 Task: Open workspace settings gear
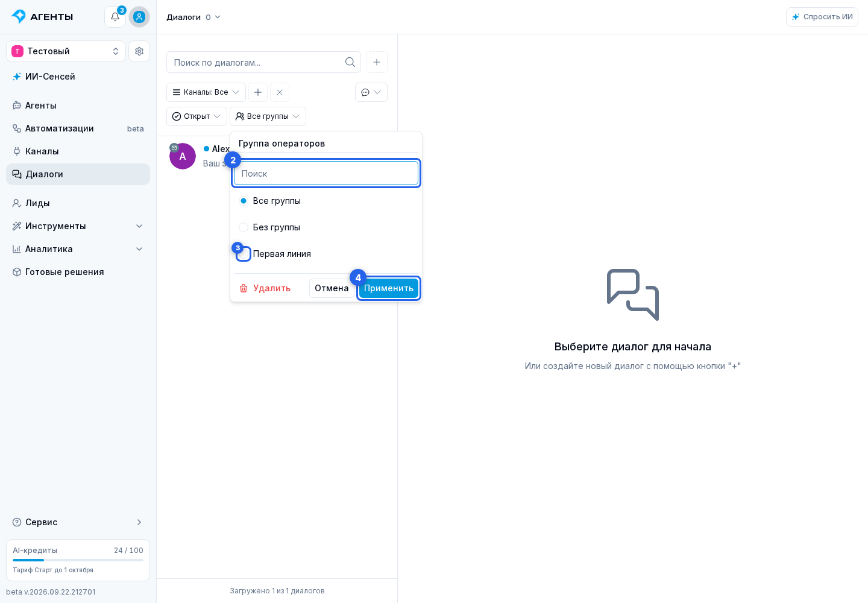[139, 51]
